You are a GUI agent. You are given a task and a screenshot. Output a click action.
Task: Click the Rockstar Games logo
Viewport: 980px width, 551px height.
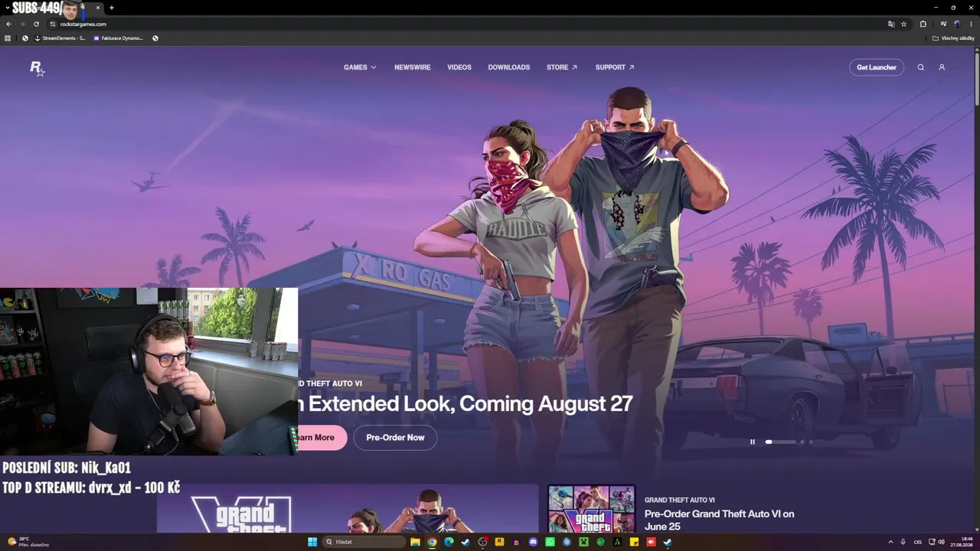click(37, 68)
